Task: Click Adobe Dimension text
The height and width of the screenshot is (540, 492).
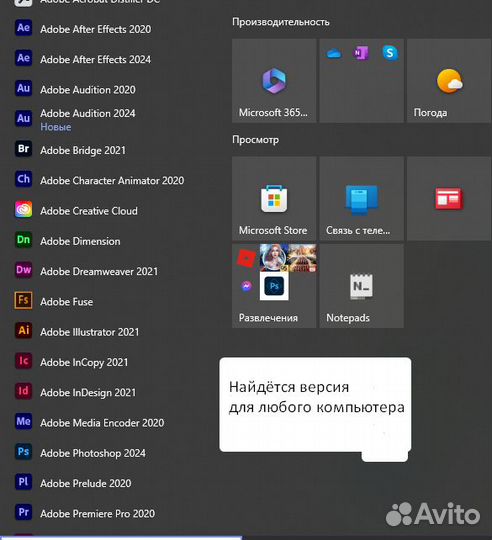Action: click(80, 241)
